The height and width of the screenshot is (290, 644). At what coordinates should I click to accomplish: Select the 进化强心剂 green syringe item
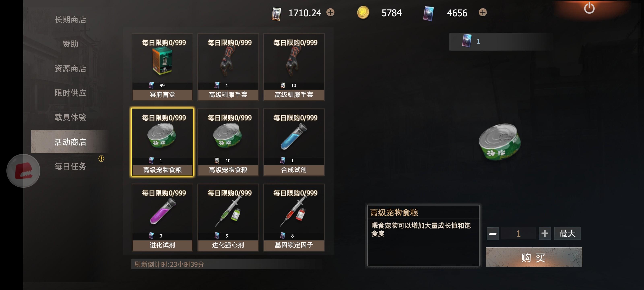click(x=228, y=217)
